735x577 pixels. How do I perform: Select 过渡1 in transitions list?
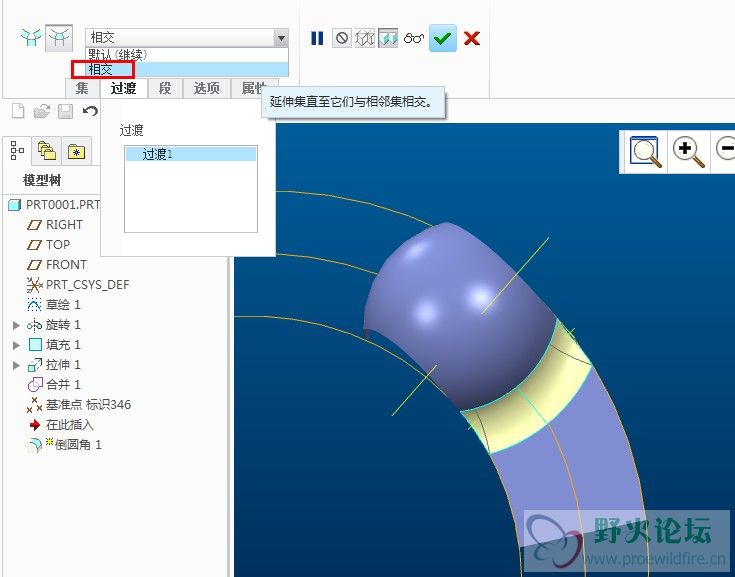191,154
